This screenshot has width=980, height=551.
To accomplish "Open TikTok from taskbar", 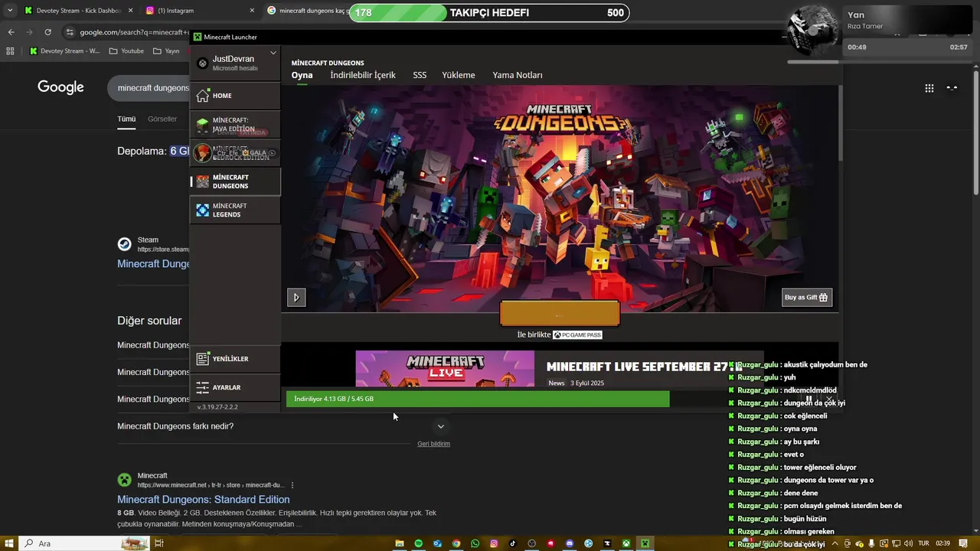I will (x=513, y=543).
